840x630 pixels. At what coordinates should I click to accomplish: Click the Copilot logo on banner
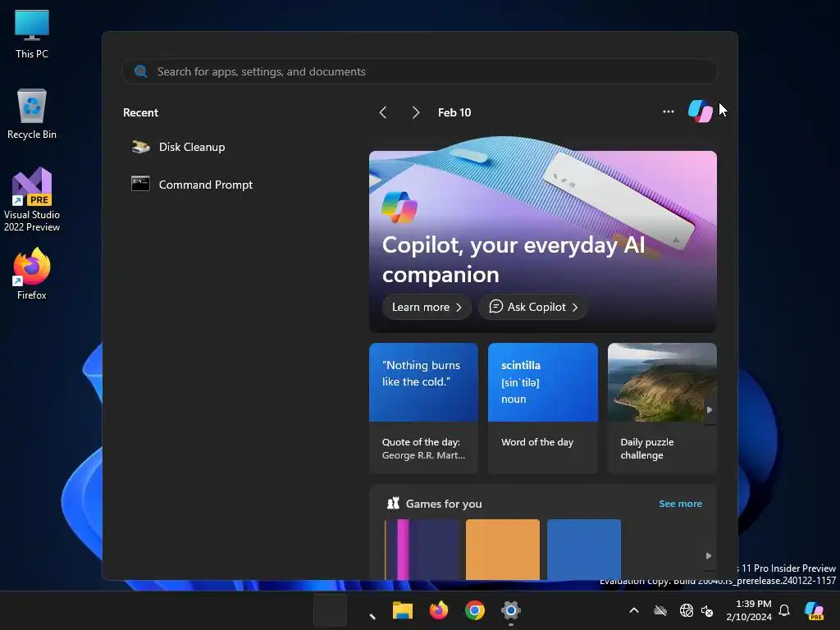point(399,208)
